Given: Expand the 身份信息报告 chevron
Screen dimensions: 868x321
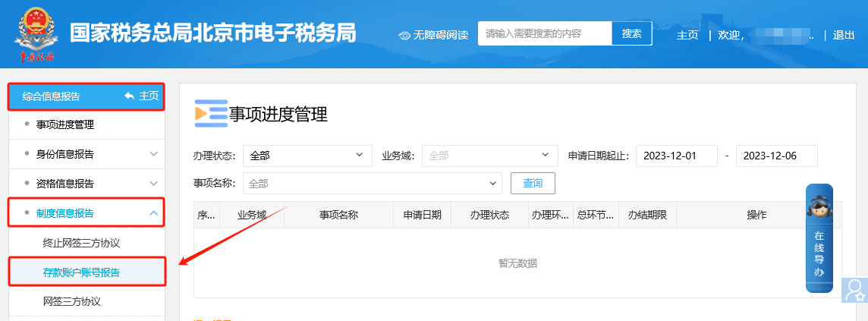Looking at the screenshot, I should [153, 154].
